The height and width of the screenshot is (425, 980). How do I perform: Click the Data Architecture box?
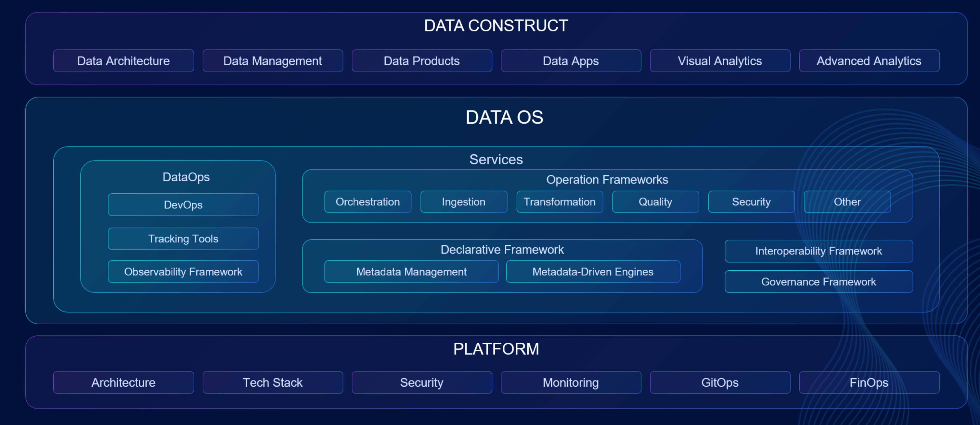click(123, 61)
